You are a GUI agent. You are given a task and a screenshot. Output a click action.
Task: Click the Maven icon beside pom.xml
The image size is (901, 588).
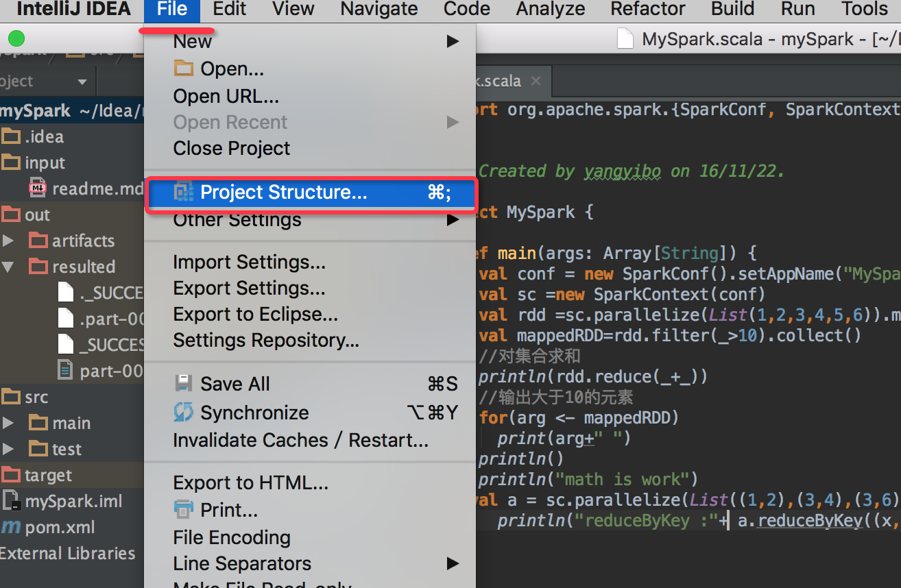[x=11, y=527]
